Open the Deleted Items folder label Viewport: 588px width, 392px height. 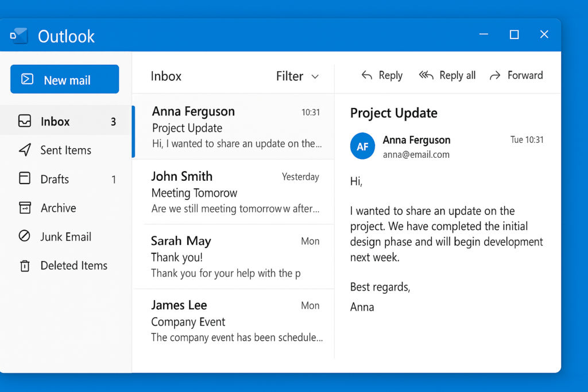coord(74,265)
